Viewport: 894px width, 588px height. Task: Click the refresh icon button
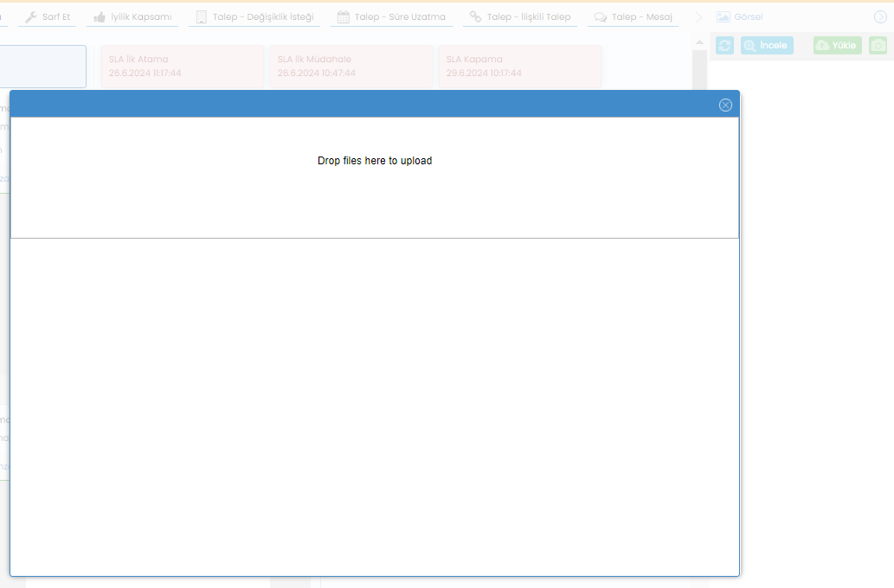tap(724, 45)
